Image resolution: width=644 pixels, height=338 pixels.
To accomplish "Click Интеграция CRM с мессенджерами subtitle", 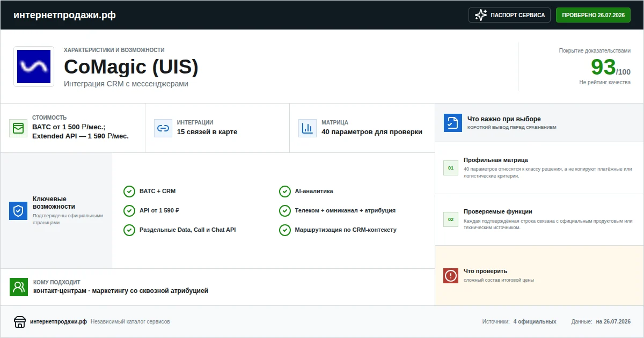I will pyautogui.click(x=126, y=84).
